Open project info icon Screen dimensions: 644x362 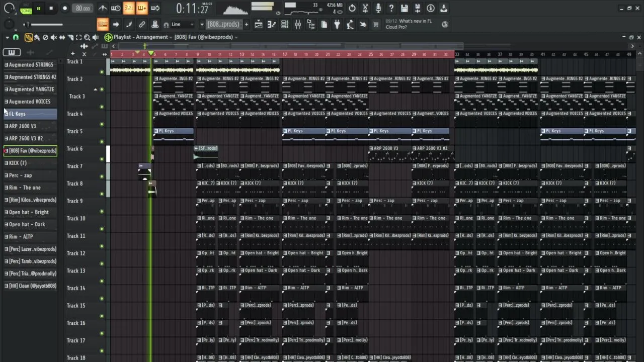pos(431,8)
